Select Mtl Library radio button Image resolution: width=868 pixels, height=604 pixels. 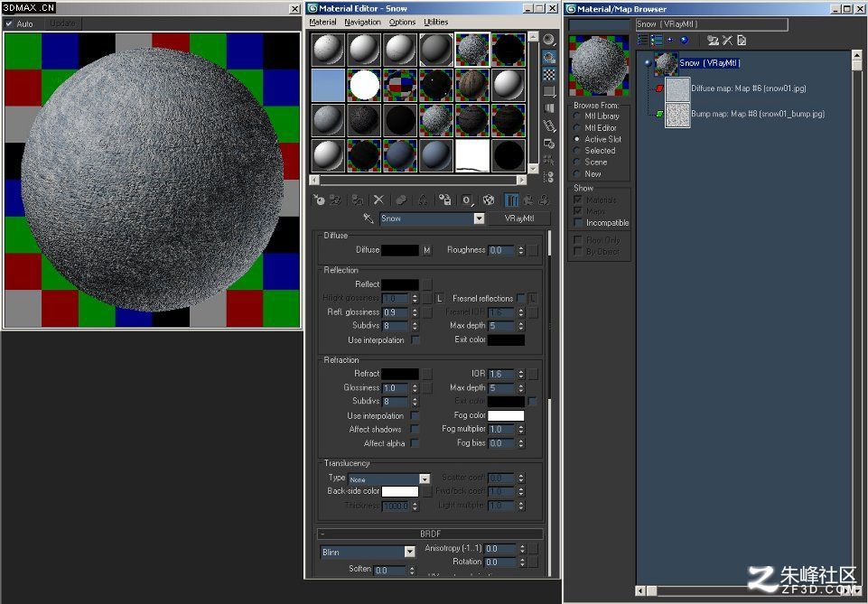(577, 116)
